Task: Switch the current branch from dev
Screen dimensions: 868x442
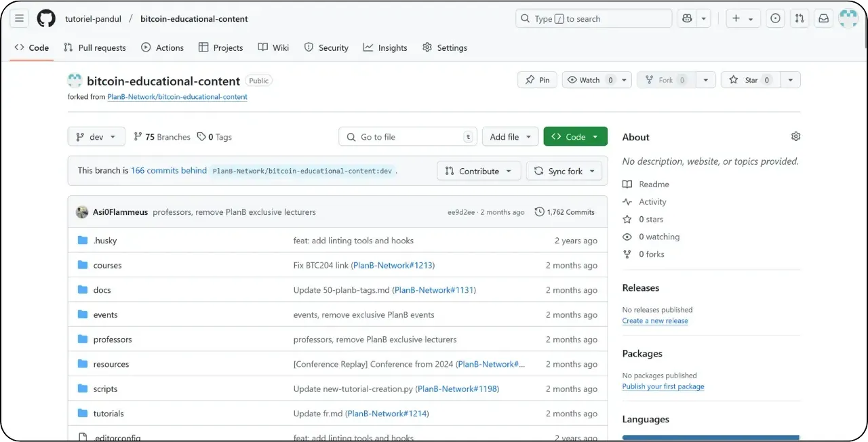Action: [x=96, y=136]
